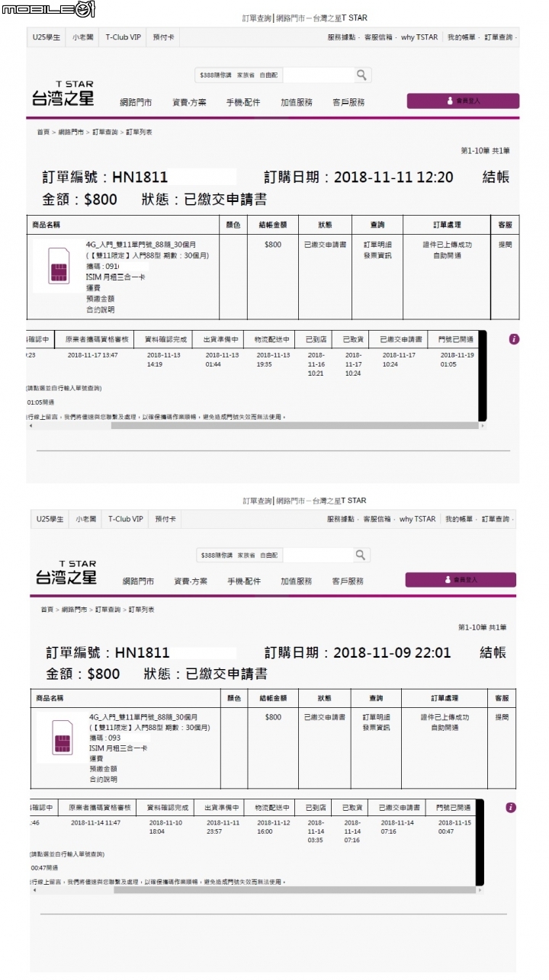The height and width of the screenshot is (980, 549).
Task: Click left scroll arrow under 2018-11-19 status table
Action: [30, 426]
